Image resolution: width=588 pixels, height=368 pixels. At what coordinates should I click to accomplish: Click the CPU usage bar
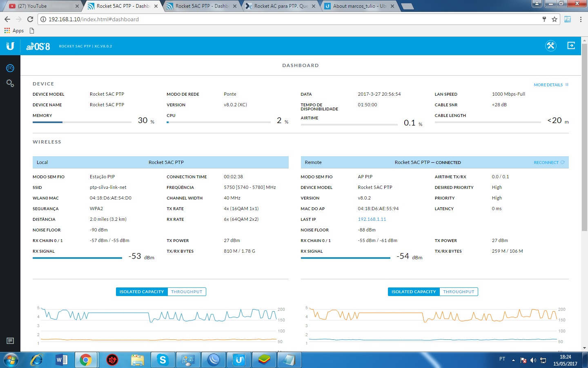pos(218,122)
